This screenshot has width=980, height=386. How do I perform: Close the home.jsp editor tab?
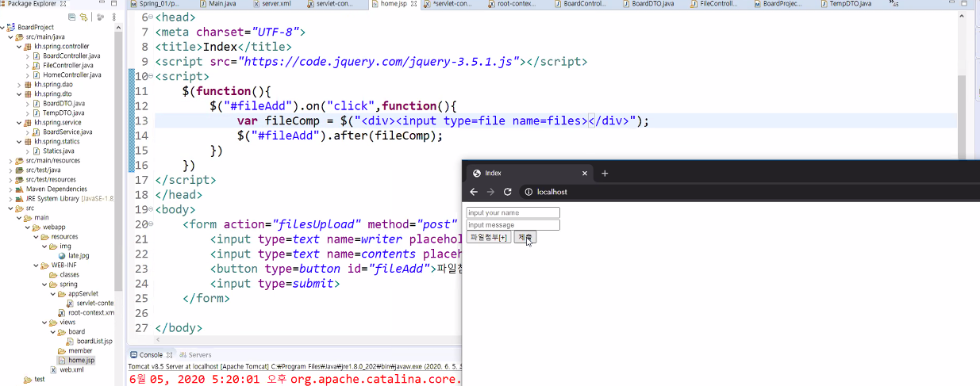415,4
